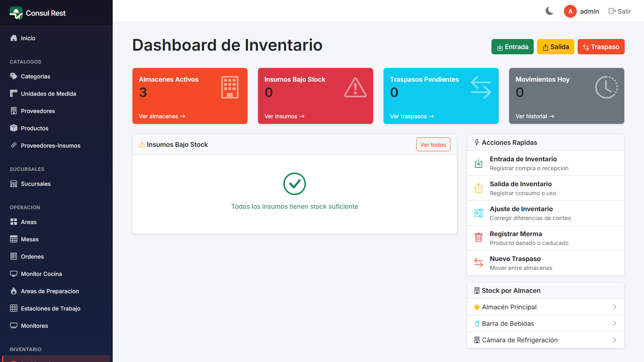Click the 'Registrar consumo o uso' text
This screenshot has height=362, width=644.
[x=523, y=193]
